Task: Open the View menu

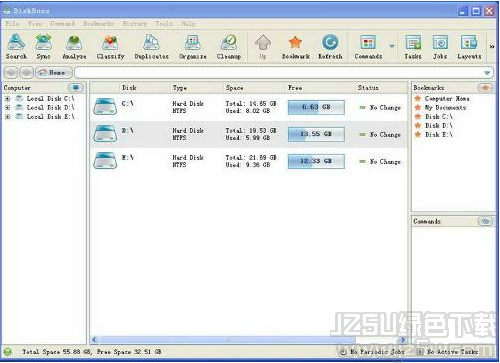Action: point(35,24)
